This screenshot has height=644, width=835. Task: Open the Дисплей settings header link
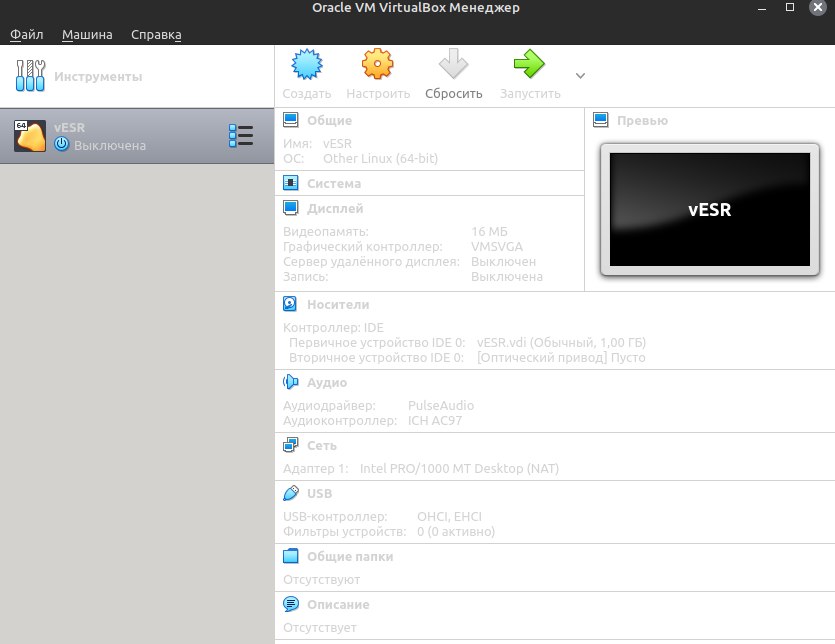(x=335, y=208)
